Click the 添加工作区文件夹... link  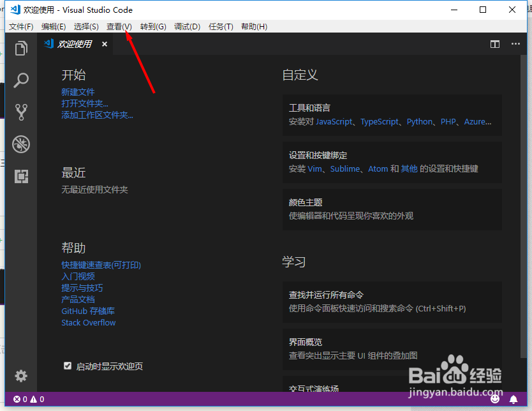point(97,115)
